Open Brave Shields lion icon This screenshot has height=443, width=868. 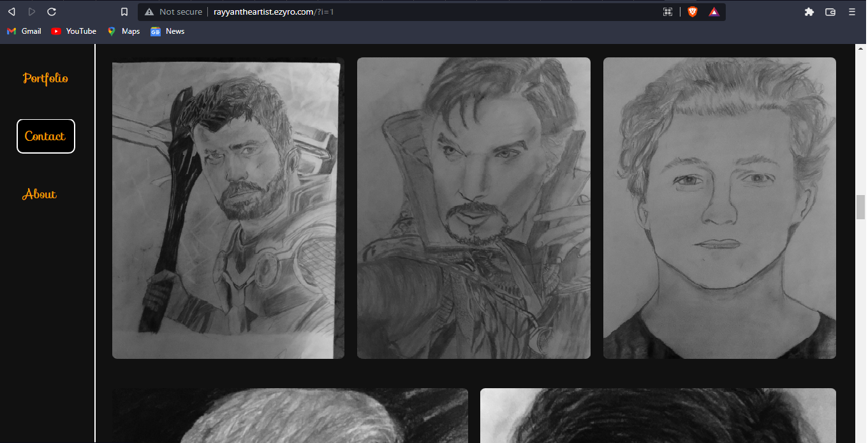(692, 11)
